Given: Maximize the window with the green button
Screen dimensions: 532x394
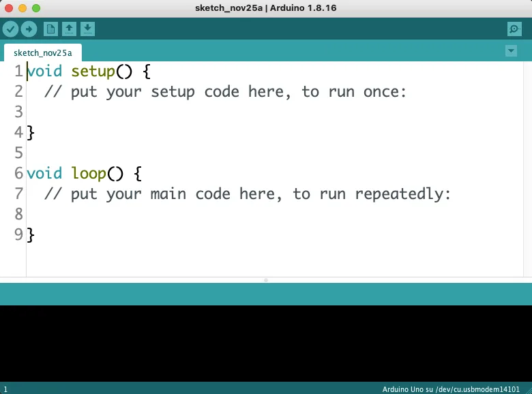Looking at the screenshot, I should coord(36,8).
